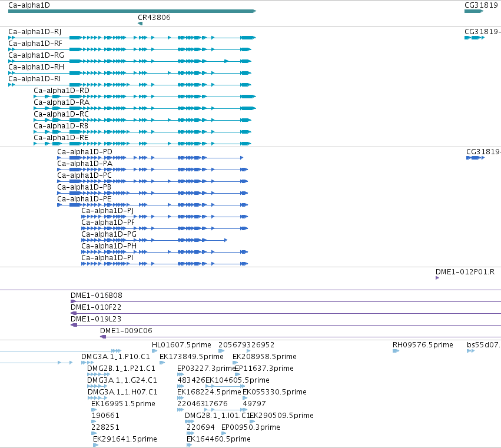Click EST EK208958.5prime
The width and height of the screenshot is (501, 448).
(x=235, y=363)
